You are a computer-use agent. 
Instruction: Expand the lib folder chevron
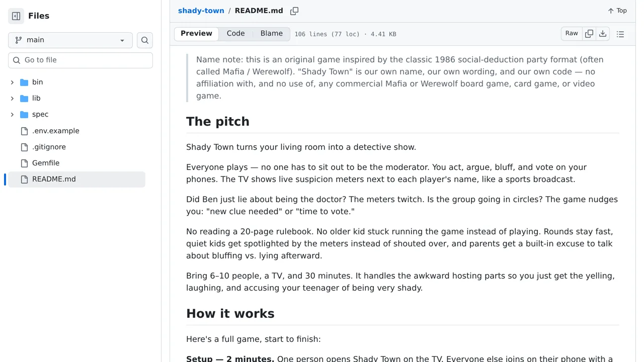click(x=12, y=99)
